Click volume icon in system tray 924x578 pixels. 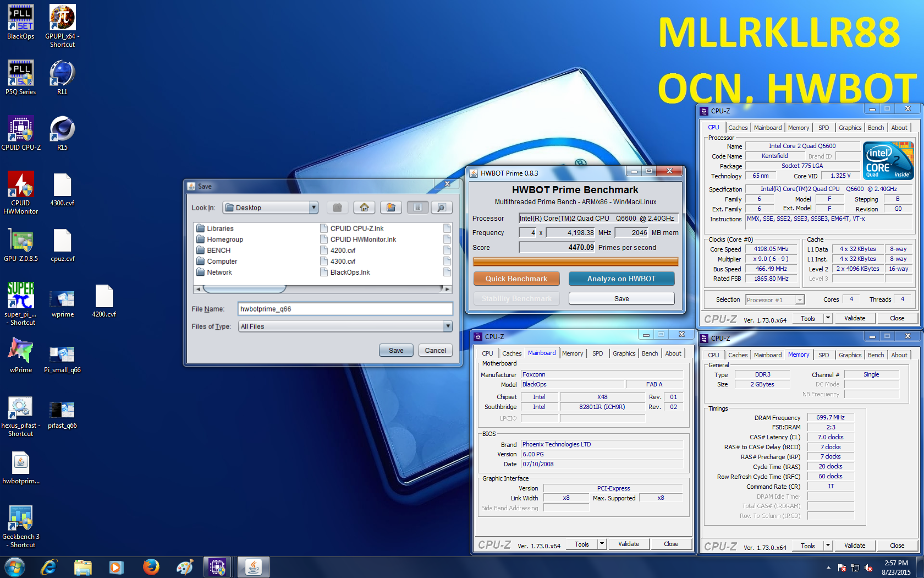point(868,568)
